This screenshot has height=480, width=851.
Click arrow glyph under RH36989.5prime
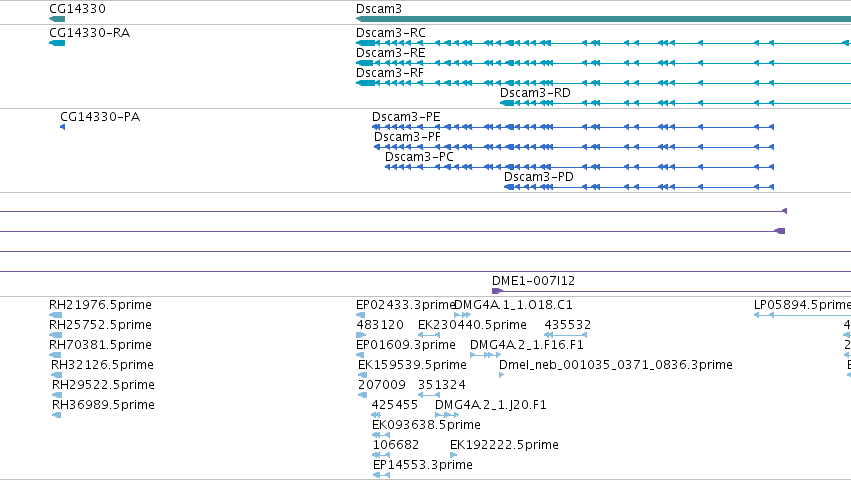click(56, 415)
